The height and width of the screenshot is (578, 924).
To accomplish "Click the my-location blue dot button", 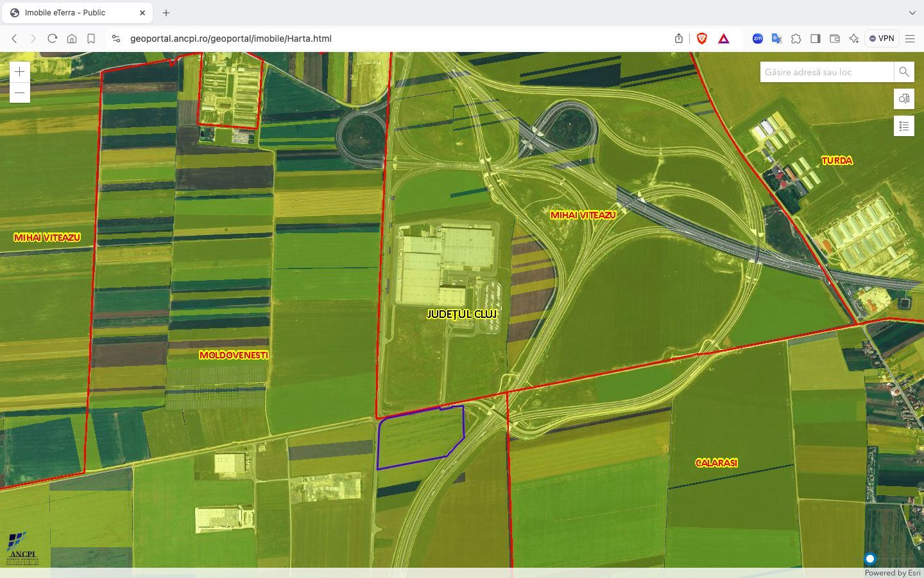I will 870,558.
